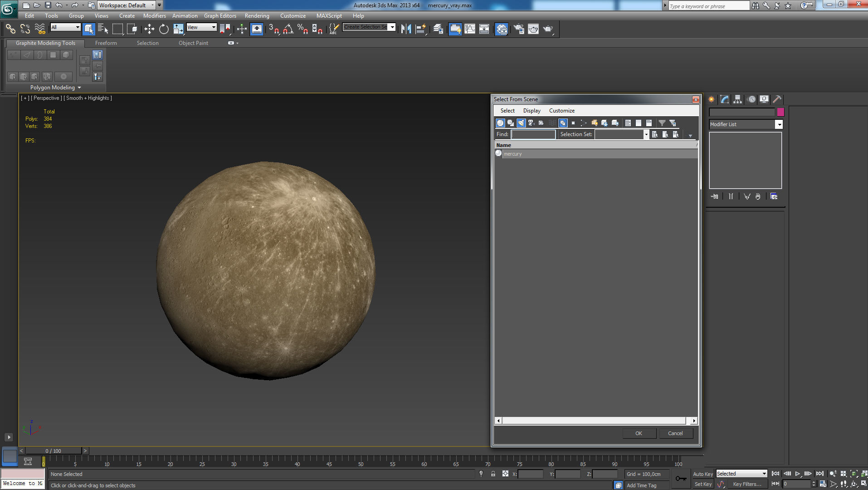The height and width of the screenshot is (490, 868).
Task: Select the Select and Link tool
Action: [x=10, y=29]
